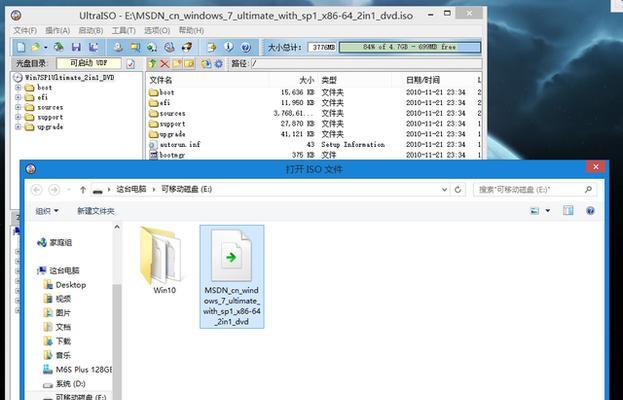Click the 新建文件夹 button

96,211
